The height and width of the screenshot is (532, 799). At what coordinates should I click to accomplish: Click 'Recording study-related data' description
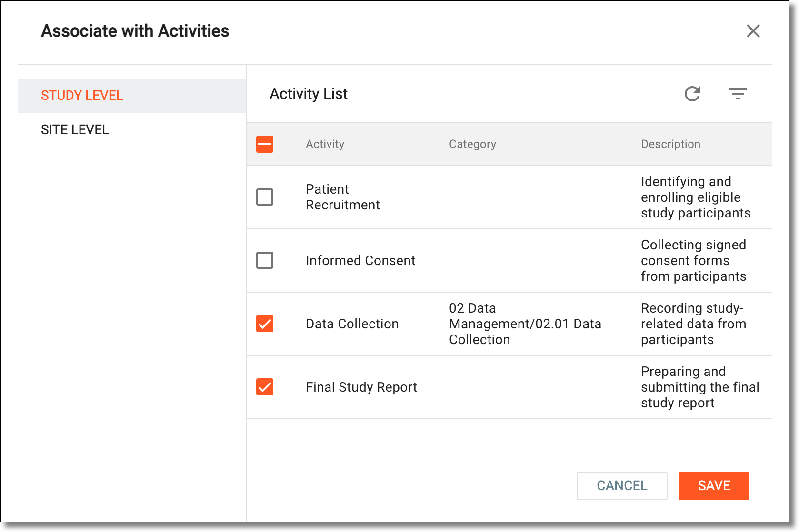click(694, 324)
